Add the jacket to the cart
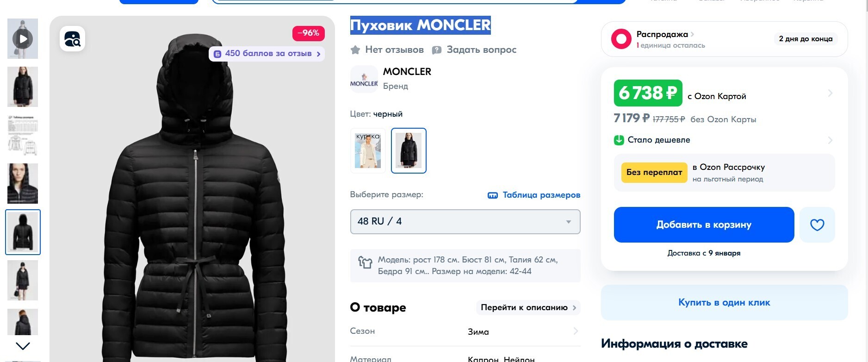This screenshot has height=362, width=868. pyautogui.click(x=704, y=225)
